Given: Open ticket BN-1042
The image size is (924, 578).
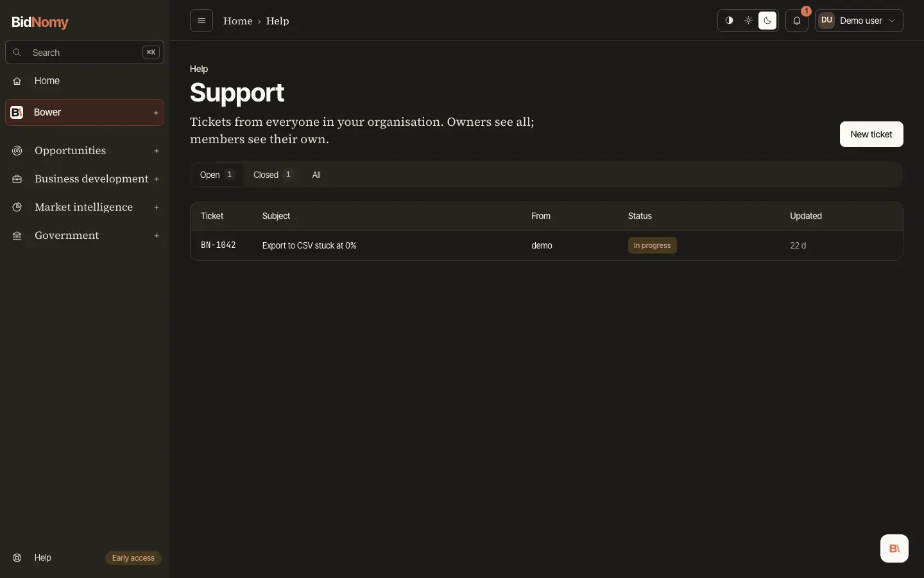Looking at the screenshot, I should point(218,245).
